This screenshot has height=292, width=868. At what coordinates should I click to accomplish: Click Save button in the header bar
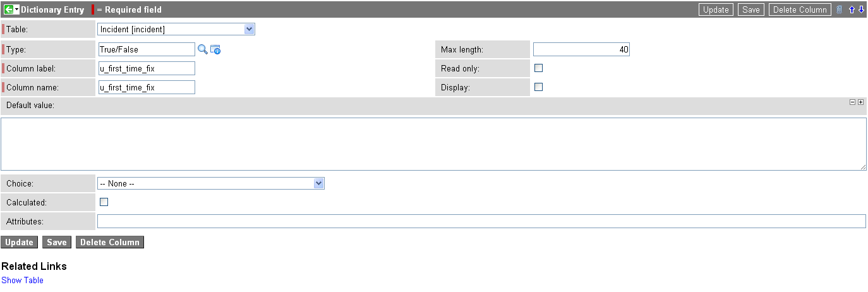pyautogui.click(x=751, y=9)
